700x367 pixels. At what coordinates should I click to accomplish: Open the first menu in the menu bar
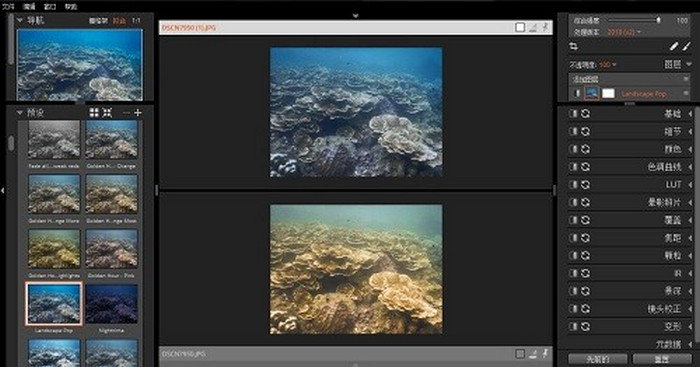pyautogui.click(x=8, y=6)
